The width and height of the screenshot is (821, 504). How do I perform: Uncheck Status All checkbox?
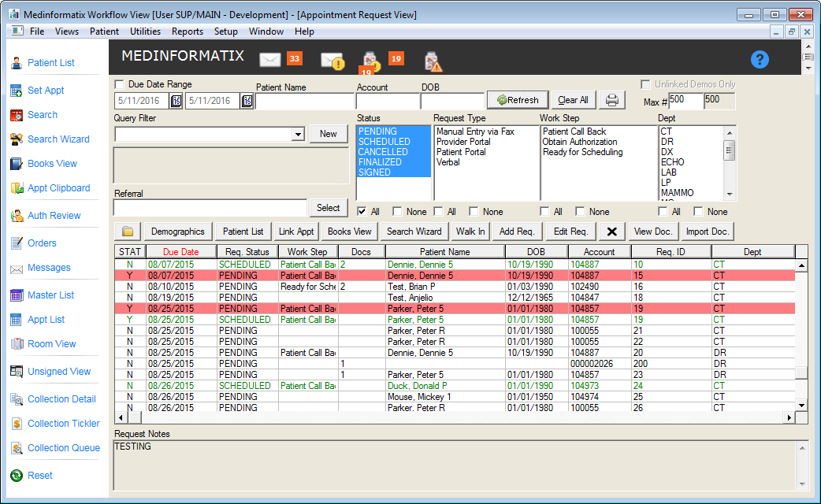coord(362,211)
